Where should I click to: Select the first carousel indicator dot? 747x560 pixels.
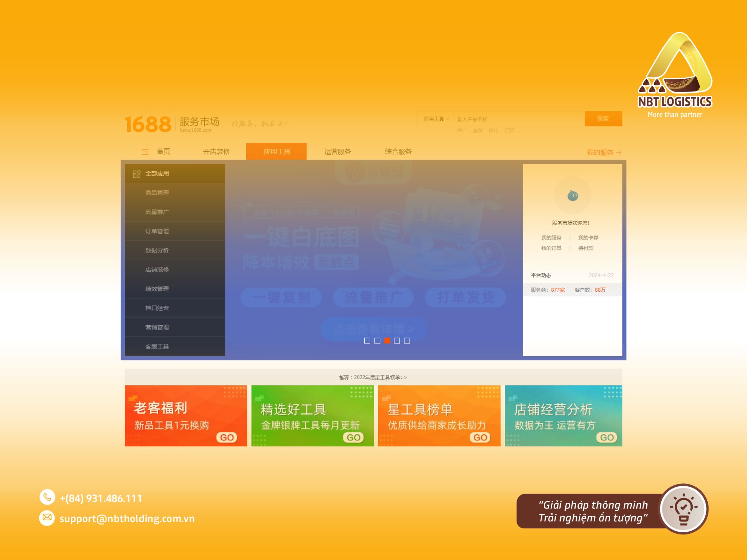pyautogui.click(x=367, y=341)
